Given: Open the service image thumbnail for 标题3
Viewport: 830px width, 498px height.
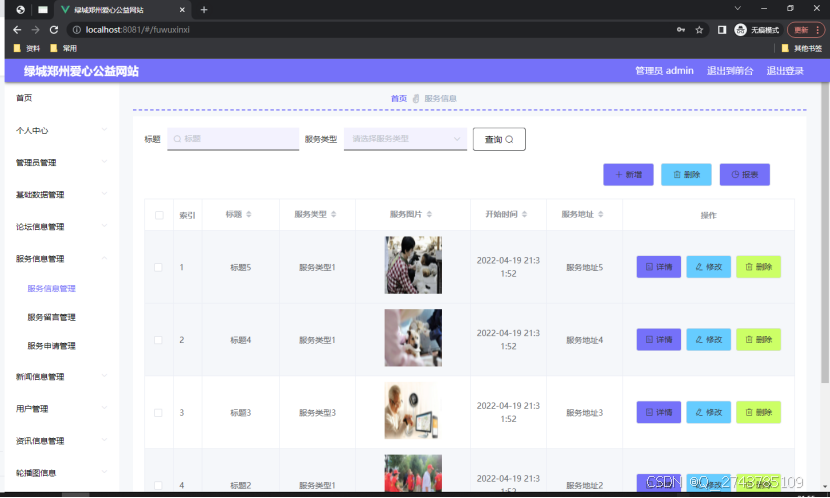Looking at the screenshot, I should click(413, 411).
